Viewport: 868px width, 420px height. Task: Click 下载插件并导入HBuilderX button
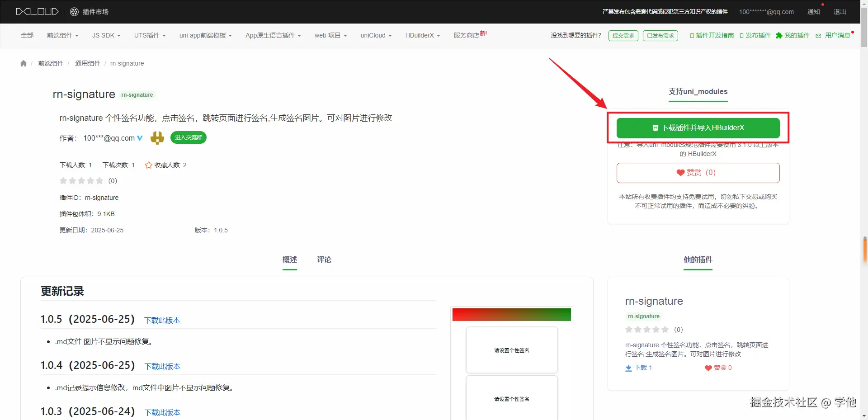click(x=698, y=128)
